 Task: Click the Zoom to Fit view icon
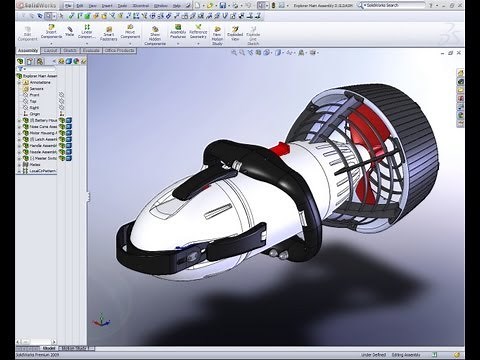pyautogui.click(x=234, y=53)
